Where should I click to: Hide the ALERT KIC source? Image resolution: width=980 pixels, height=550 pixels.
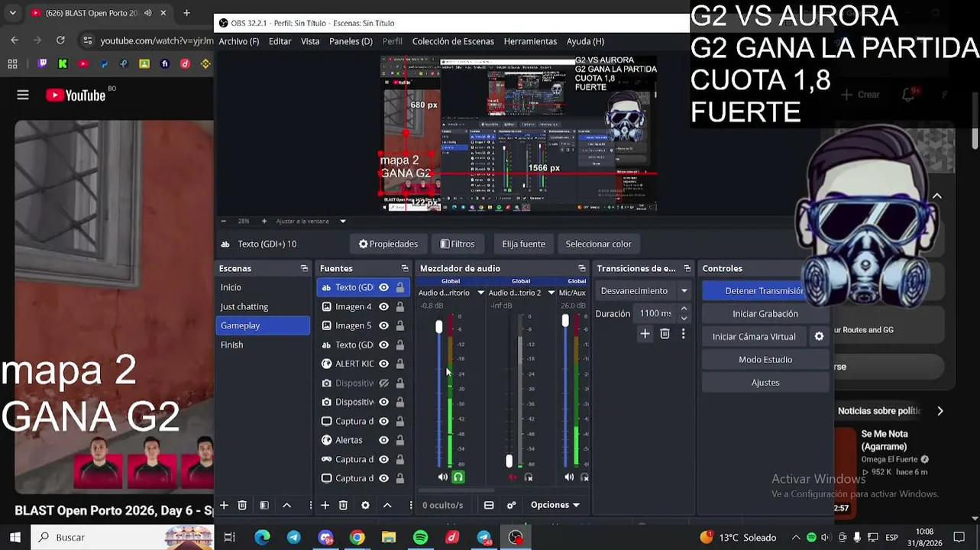tap(383, 364)
